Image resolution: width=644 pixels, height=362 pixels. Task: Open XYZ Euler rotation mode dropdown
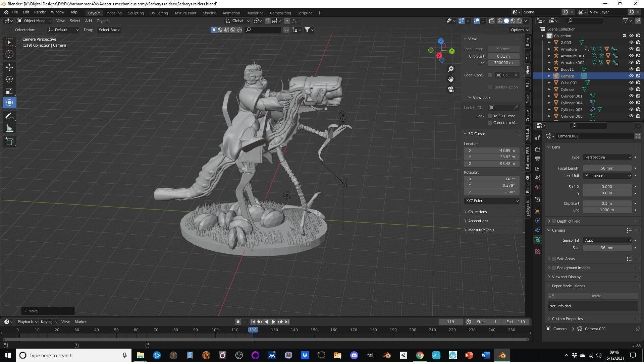pos(492,201)
